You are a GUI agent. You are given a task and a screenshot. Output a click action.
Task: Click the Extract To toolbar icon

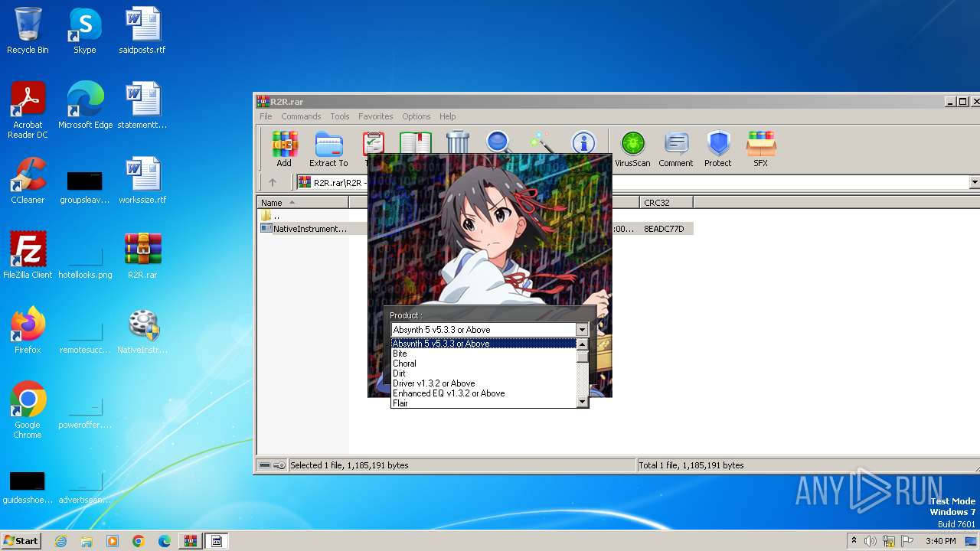tap(328, 148)
